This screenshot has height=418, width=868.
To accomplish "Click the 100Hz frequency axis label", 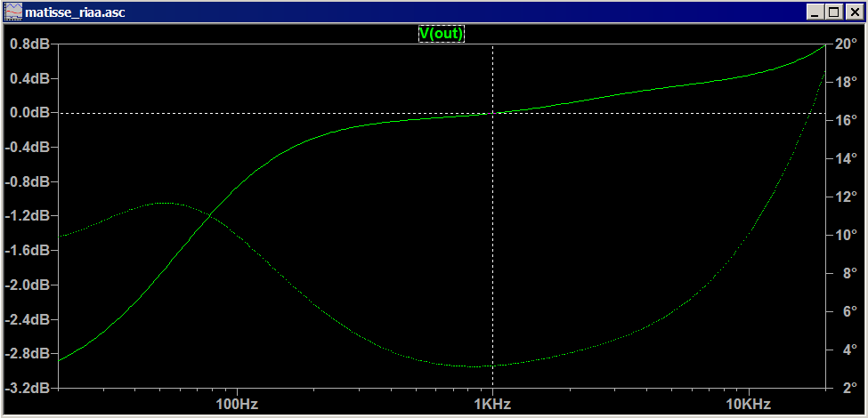I will (x=237, y=405).
